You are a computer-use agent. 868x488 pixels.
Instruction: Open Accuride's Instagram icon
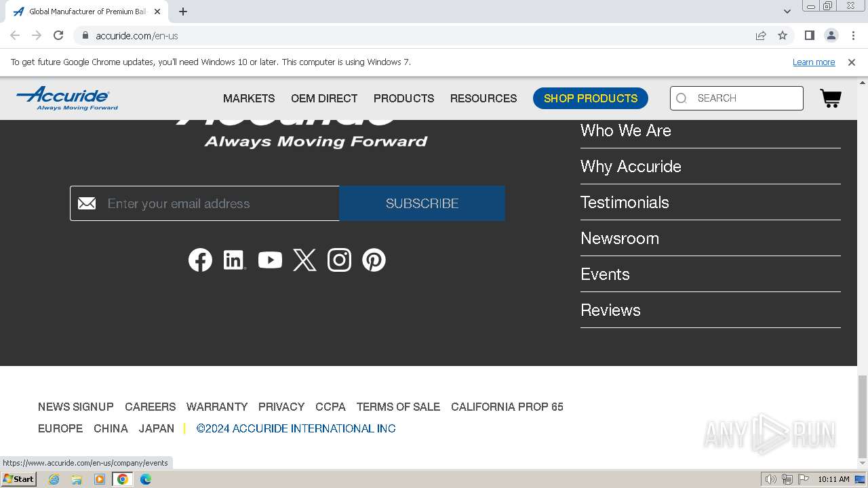pyautogui.click(x=339, y=260)
